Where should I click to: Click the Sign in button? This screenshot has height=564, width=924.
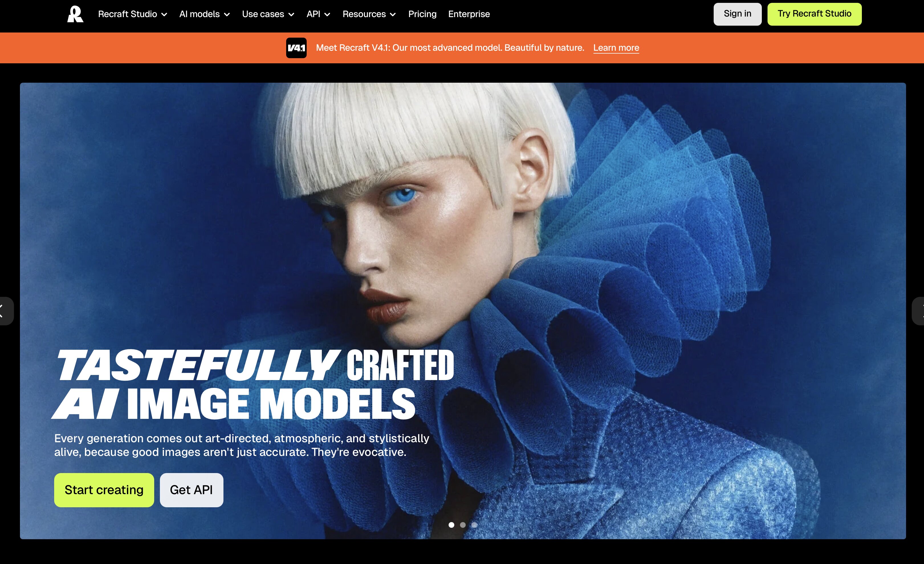[x=737, y=14]
